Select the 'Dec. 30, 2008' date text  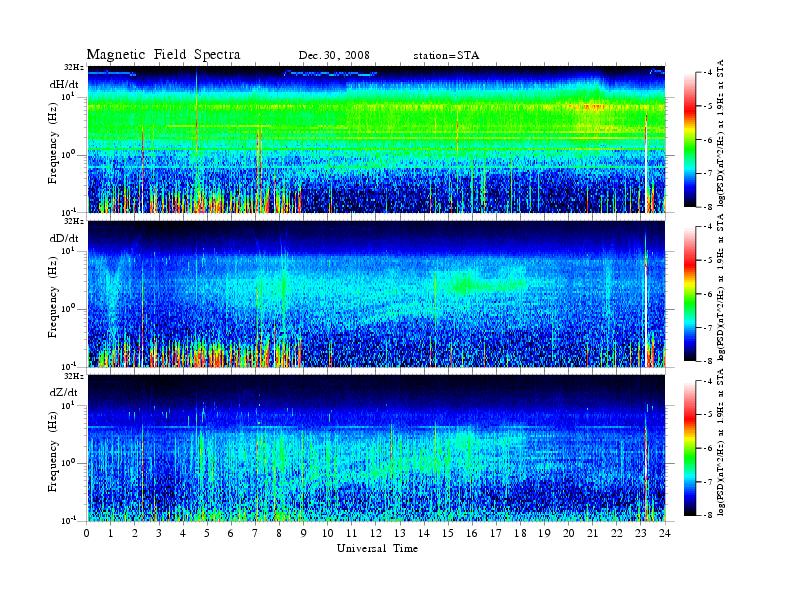pos(334,55)
